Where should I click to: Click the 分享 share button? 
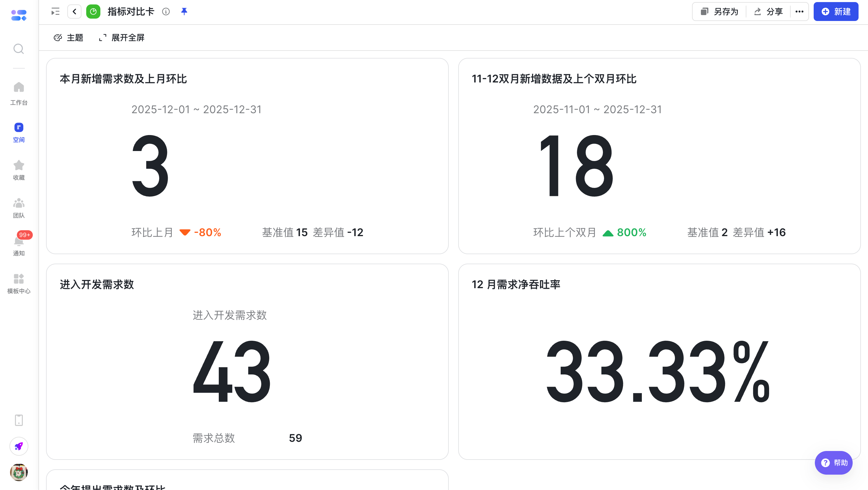768,12
